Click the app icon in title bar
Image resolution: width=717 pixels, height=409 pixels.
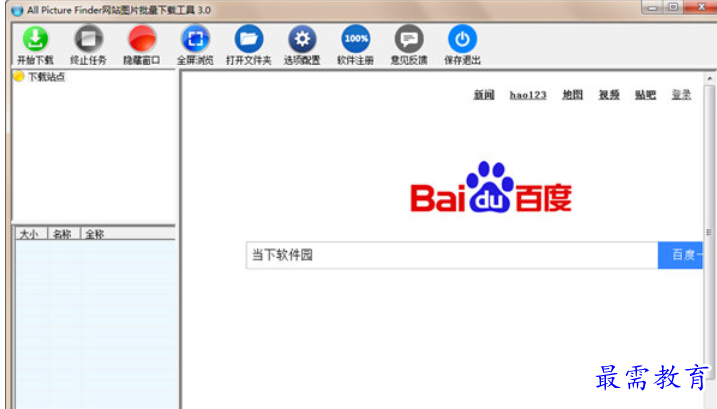17,10
